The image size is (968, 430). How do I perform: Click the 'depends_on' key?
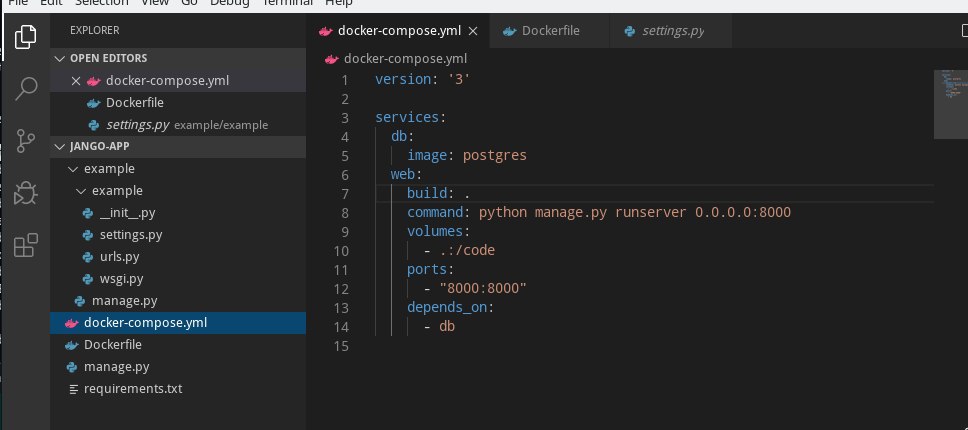tap(447, 308)
